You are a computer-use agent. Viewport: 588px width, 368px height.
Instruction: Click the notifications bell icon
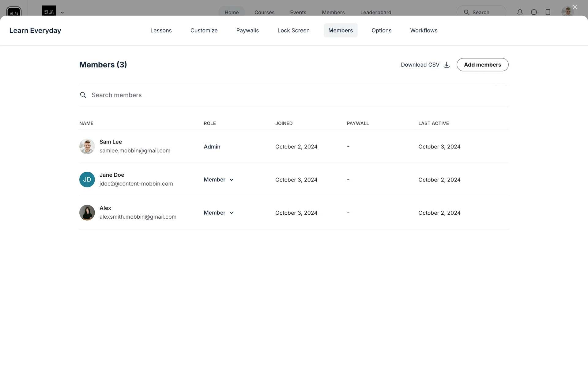pos(520,12)
